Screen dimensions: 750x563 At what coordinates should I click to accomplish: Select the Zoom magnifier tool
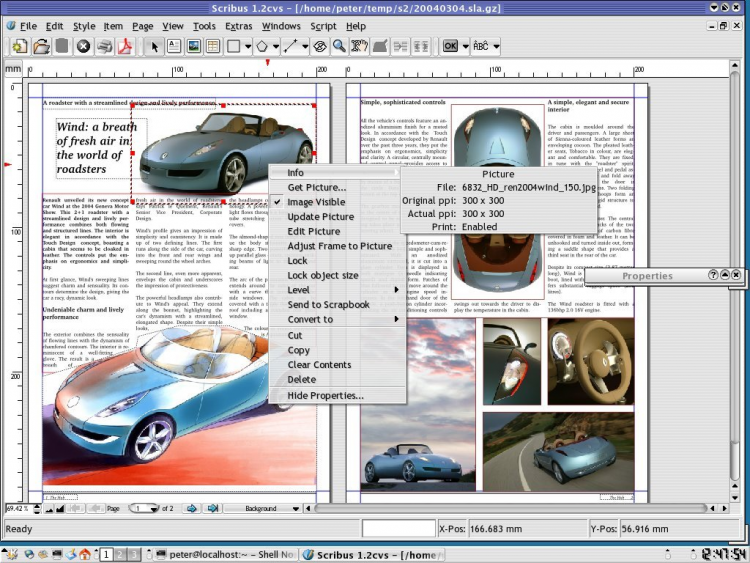point(339,46)
